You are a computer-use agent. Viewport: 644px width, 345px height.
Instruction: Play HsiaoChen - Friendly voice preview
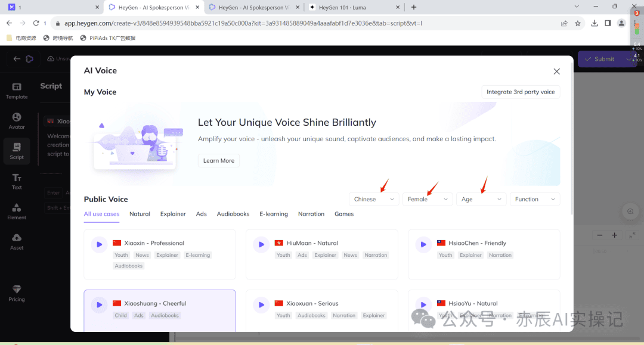[x=423, y=244]
